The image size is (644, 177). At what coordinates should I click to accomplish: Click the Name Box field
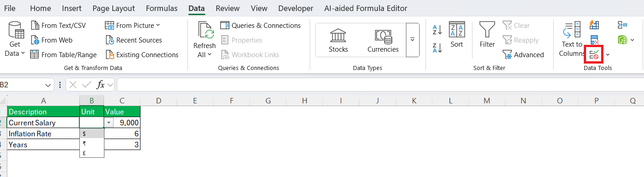click(x=22, y=85)
